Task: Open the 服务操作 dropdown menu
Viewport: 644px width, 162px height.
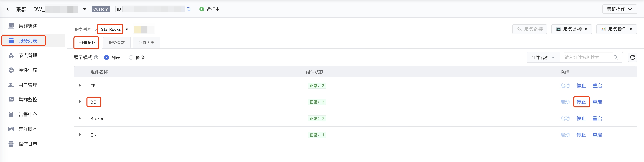Action: coord(616,29)
